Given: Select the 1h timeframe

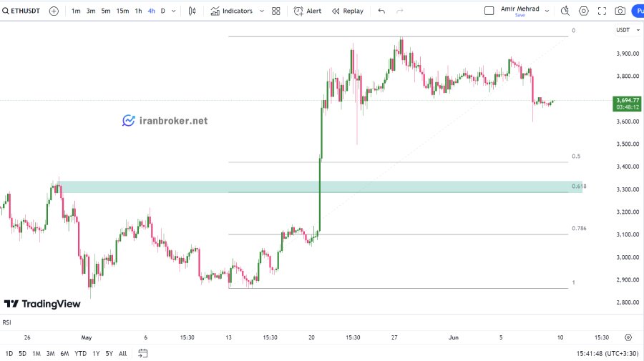Looking at the screenshot, I should tap(138, 11).
